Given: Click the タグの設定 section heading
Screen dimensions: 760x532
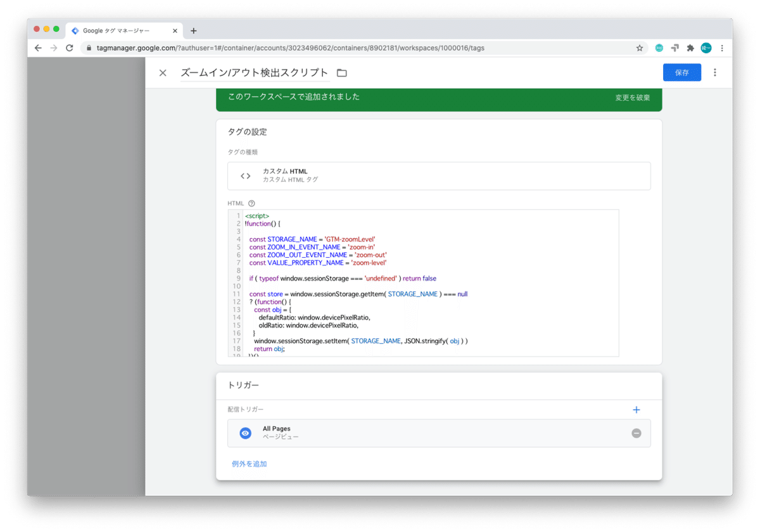Looking at the screenshot, I should 248,132.
